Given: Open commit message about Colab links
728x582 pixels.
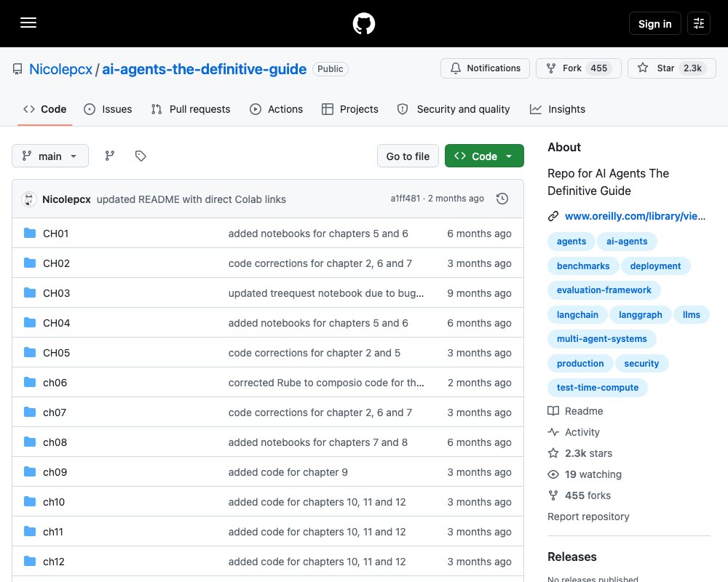Looking at the screenshot, I should click(191, 199).
